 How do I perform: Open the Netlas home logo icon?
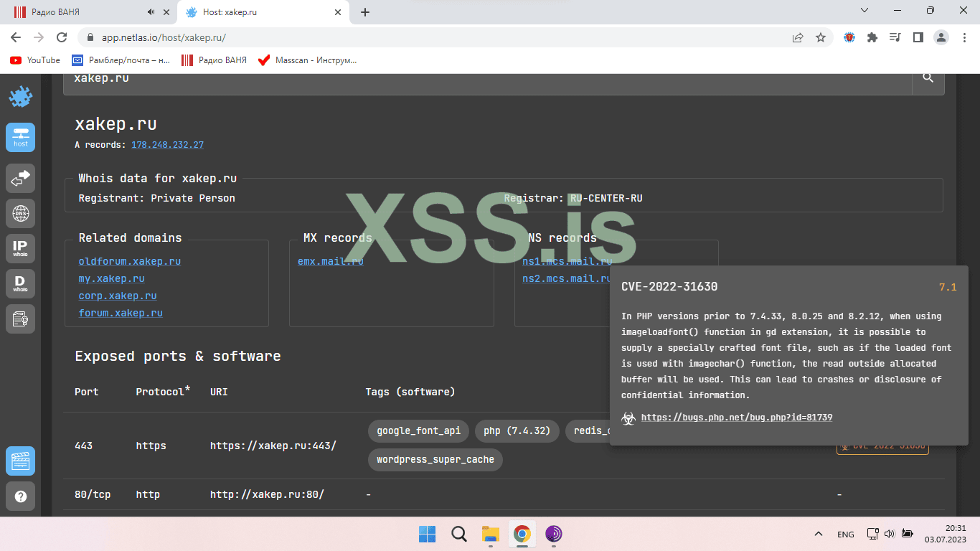[x=21, y=97]
